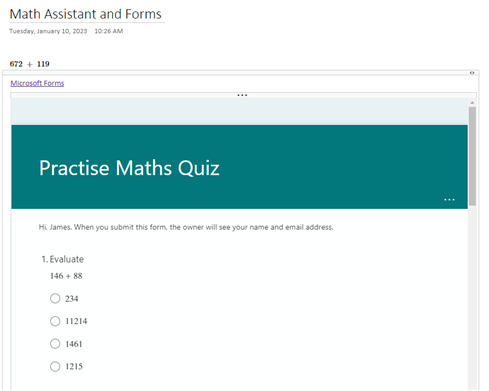Open the Microsoft Forms link
This screenshot has height=391, width=489.
tap(37, 83)
